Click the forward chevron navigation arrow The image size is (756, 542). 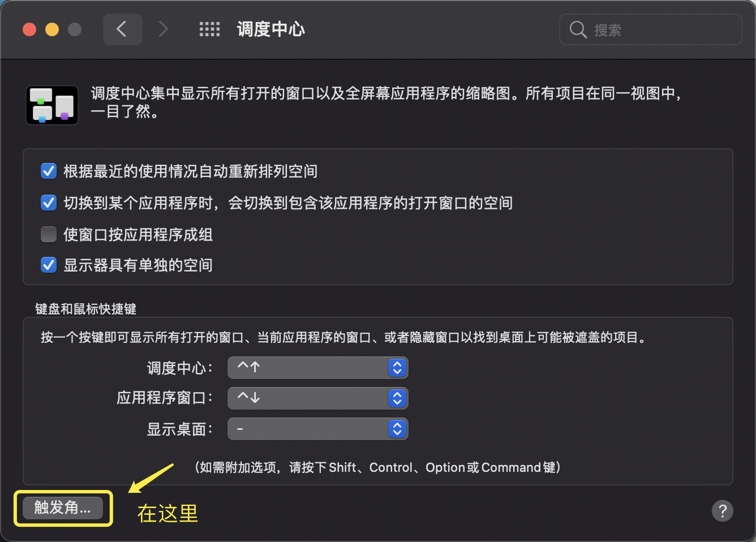(163, 29)
